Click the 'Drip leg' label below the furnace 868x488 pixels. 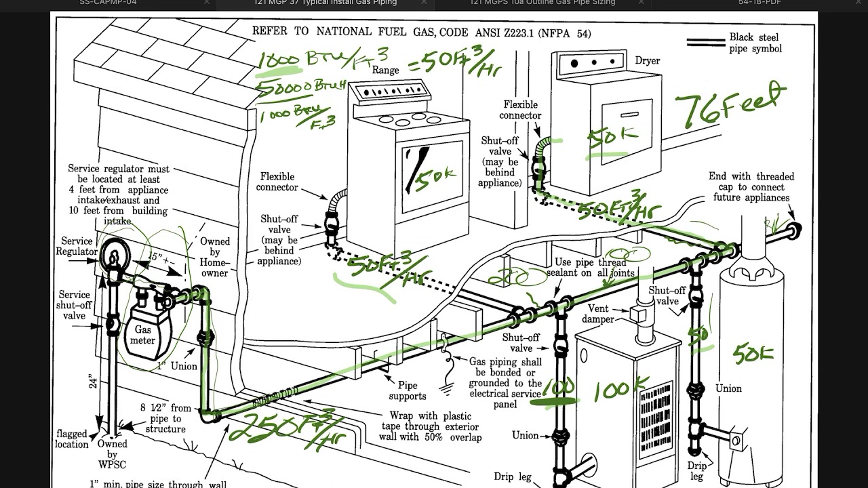pyautogui.click(x=513, y=477)
